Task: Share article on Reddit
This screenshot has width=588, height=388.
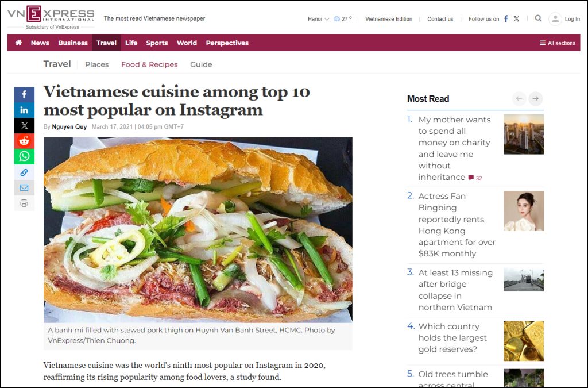Action: 24,141
